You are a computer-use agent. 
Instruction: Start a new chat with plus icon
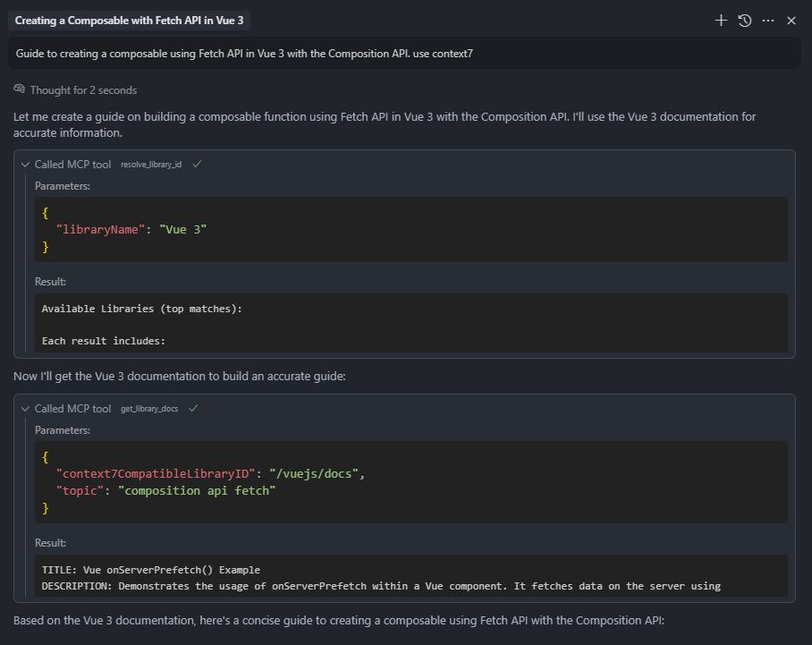(x=721, y=21)
